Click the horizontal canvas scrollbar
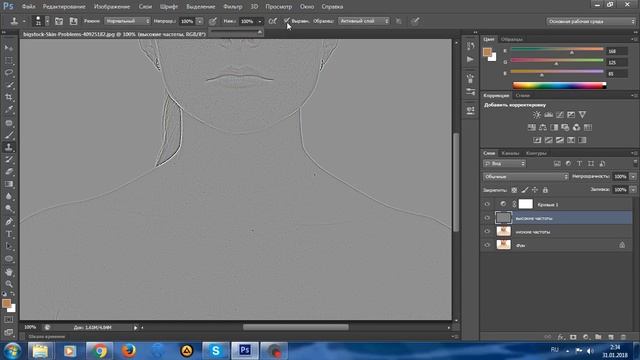The width and height of the screenshot is (640, 360). tap(296, 327)
